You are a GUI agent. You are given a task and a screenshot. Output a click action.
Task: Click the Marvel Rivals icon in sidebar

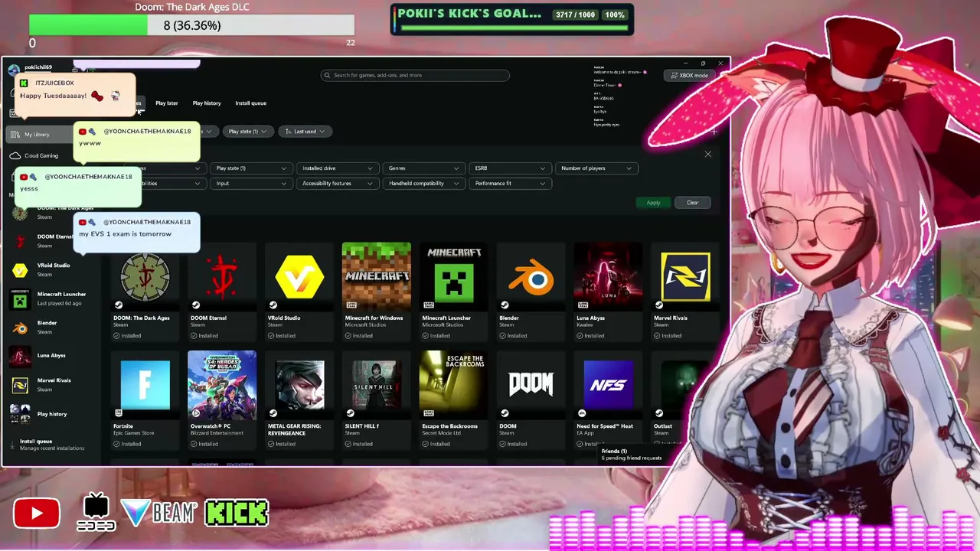coord(21,385)
